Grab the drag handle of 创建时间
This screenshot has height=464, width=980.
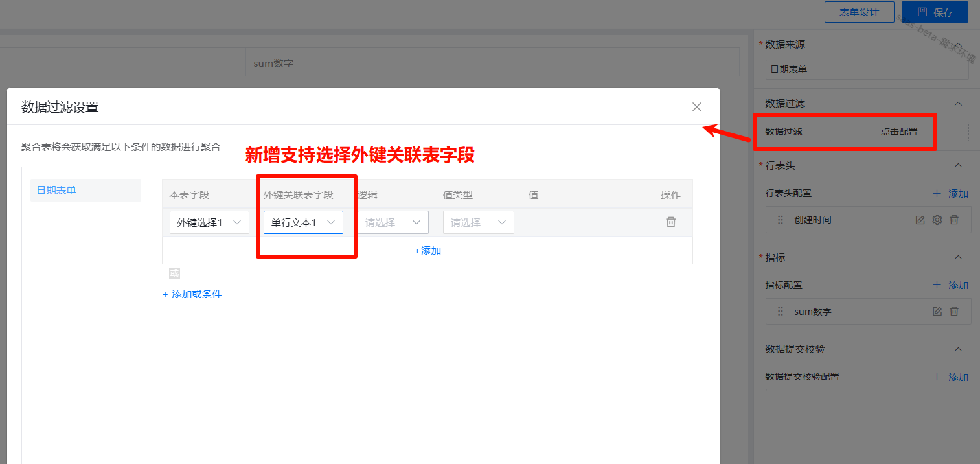[x=781, y=220]
